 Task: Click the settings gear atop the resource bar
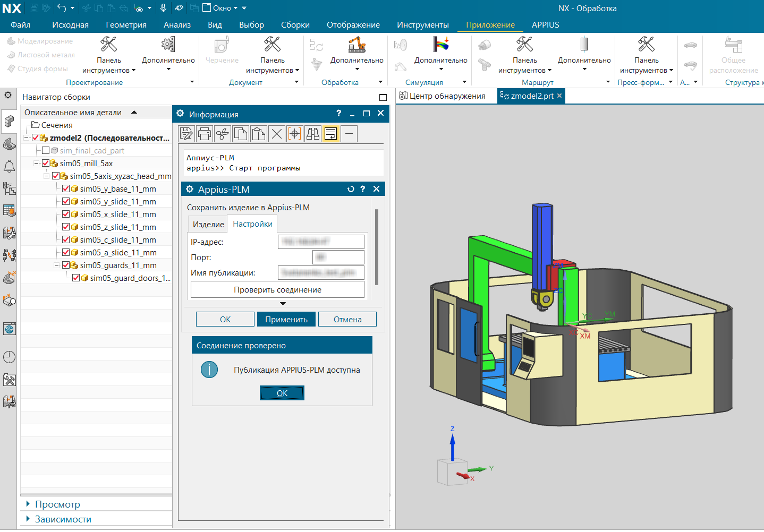click(x=8, y=95)
